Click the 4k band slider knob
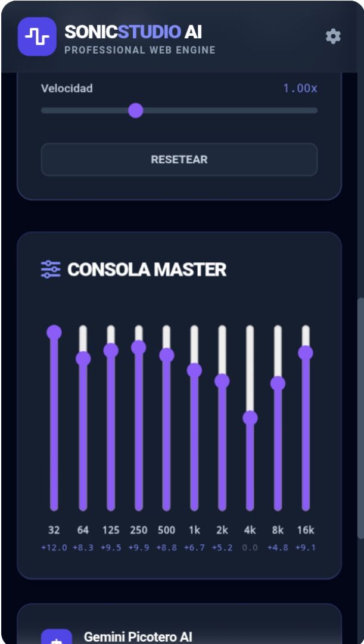Image resolution: width=364 pixels, height=644 pixels. click(x=250, y=417)
